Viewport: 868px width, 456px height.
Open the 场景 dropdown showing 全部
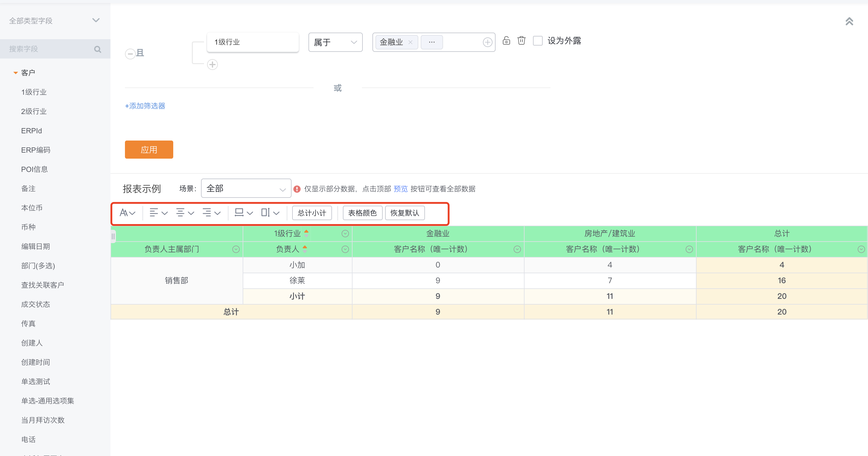click(x=246, y=188)
